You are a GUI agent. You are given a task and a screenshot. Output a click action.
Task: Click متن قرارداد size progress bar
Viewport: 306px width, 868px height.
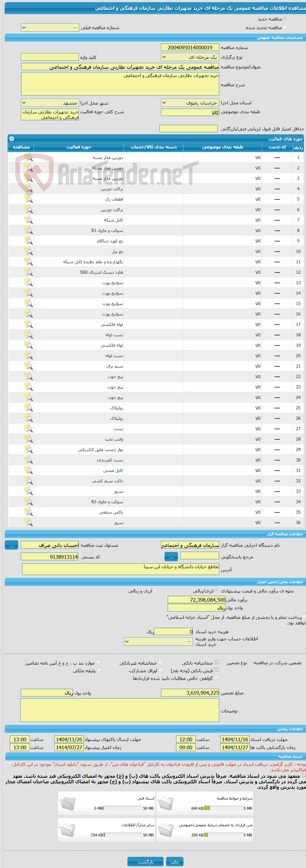224,835
